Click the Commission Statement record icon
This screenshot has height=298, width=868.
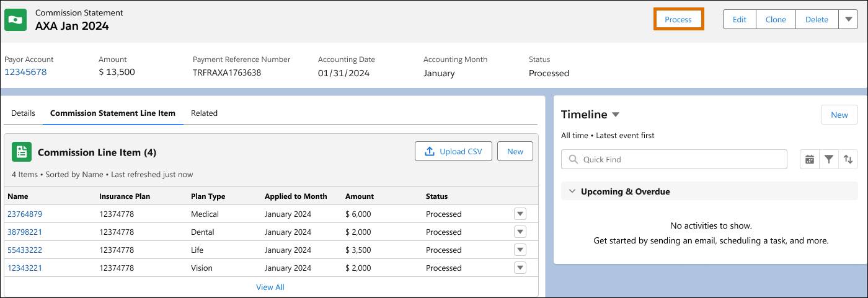15,20
